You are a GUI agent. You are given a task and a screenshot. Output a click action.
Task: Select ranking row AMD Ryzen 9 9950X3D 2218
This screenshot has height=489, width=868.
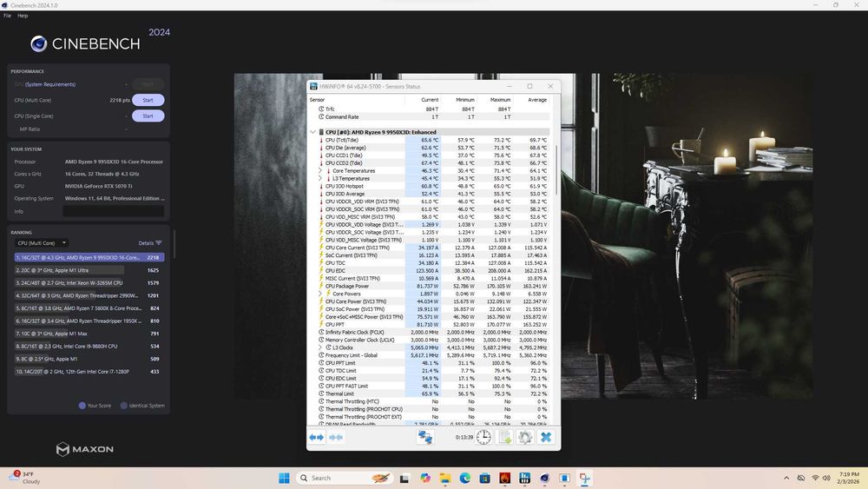tap(89, 257)
